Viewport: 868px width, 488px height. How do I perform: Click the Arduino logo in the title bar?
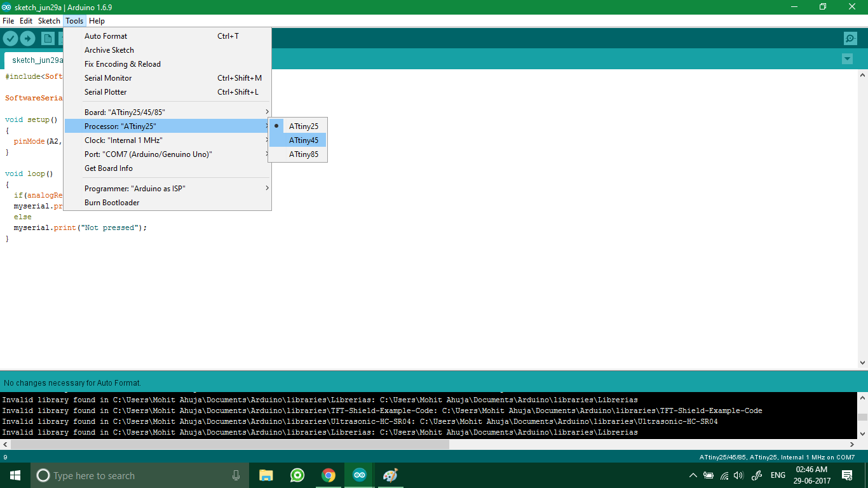click(6, 7)
